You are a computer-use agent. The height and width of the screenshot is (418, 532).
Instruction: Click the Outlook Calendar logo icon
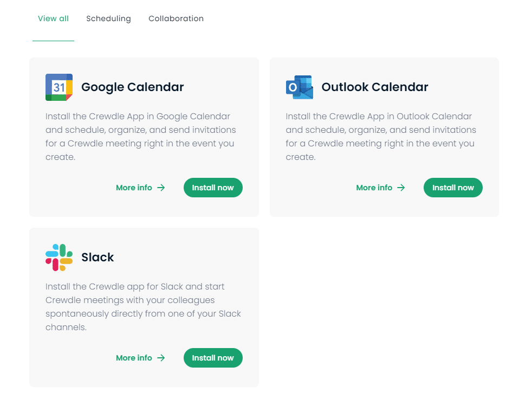click(x=300, y=87)
